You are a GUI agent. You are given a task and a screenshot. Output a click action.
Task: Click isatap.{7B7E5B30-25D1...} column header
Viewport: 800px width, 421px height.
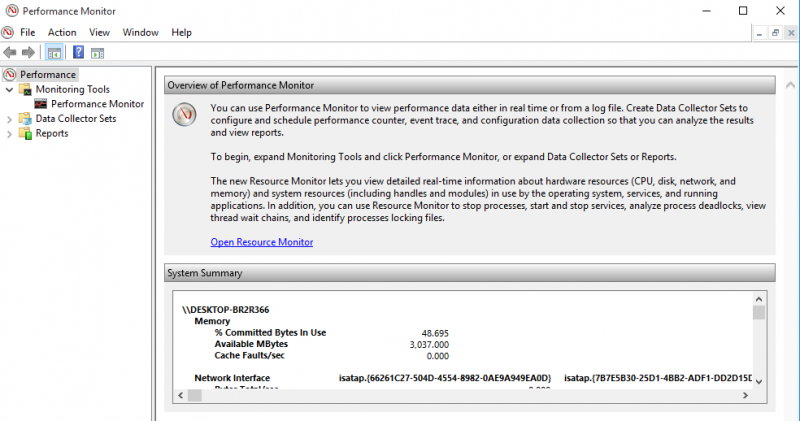[x=658, y=378]
